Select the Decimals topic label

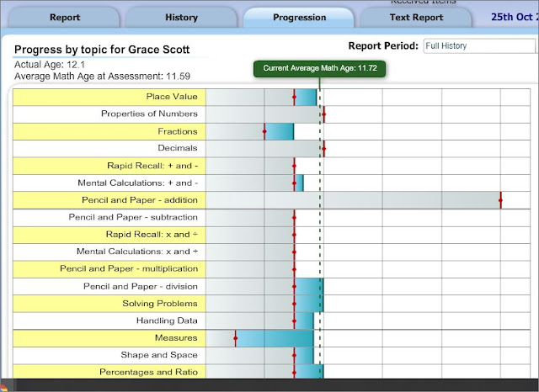(x=178, y=148)
